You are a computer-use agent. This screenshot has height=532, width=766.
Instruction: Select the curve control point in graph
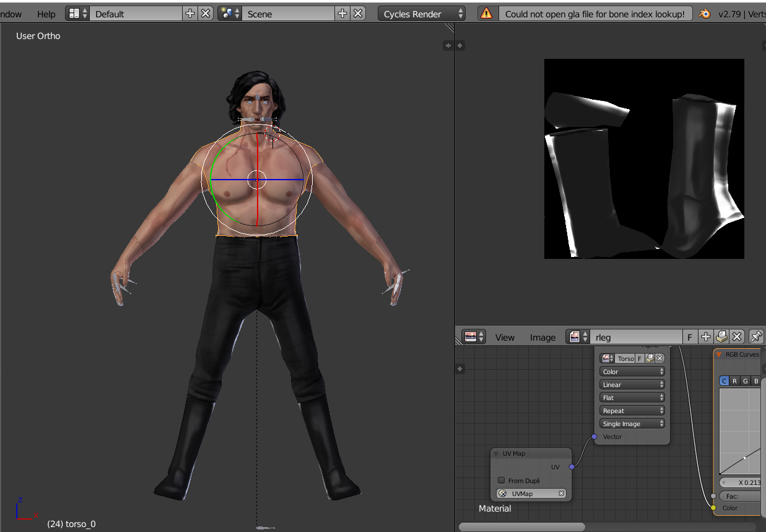(x=744, y=458)
